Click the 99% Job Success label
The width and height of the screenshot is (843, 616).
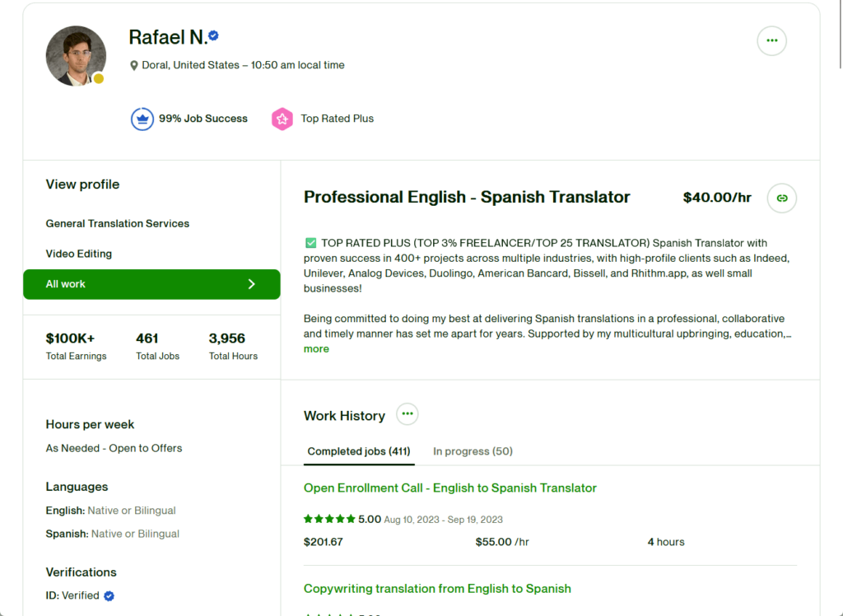(x=203, y=119)
